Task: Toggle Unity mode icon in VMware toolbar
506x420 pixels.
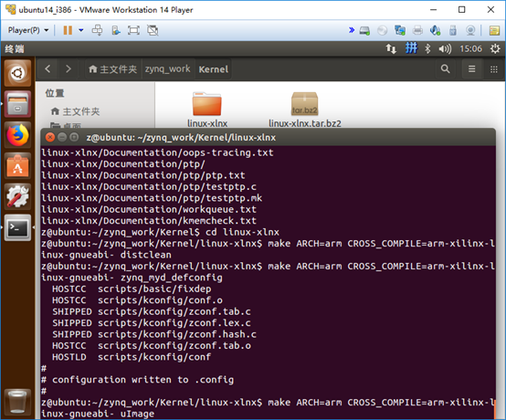Action: [x=153, y=30]
